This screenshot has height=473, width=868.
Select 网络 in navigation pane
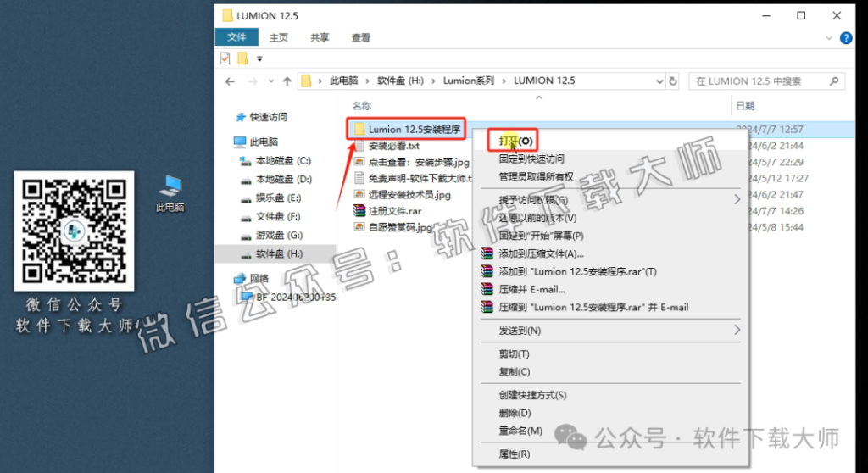pyautogui.click(x=259, y=278)
